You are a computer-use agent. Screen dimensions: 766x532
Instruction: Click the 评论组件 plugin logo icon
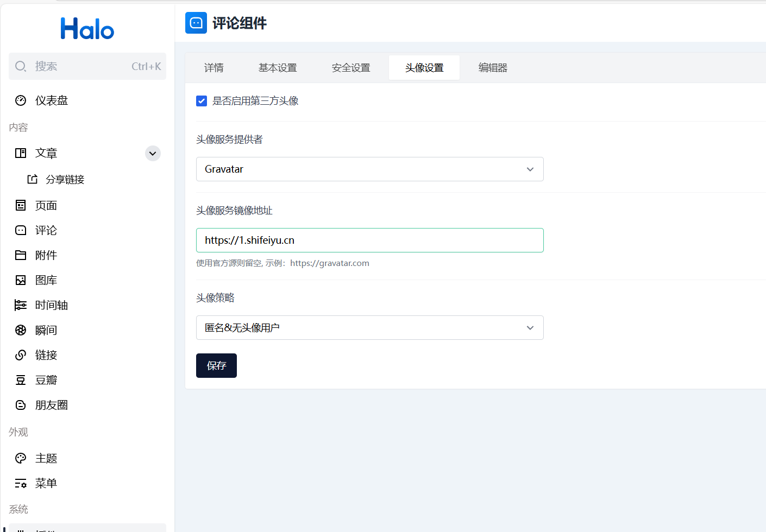click(x=196, y=23)
